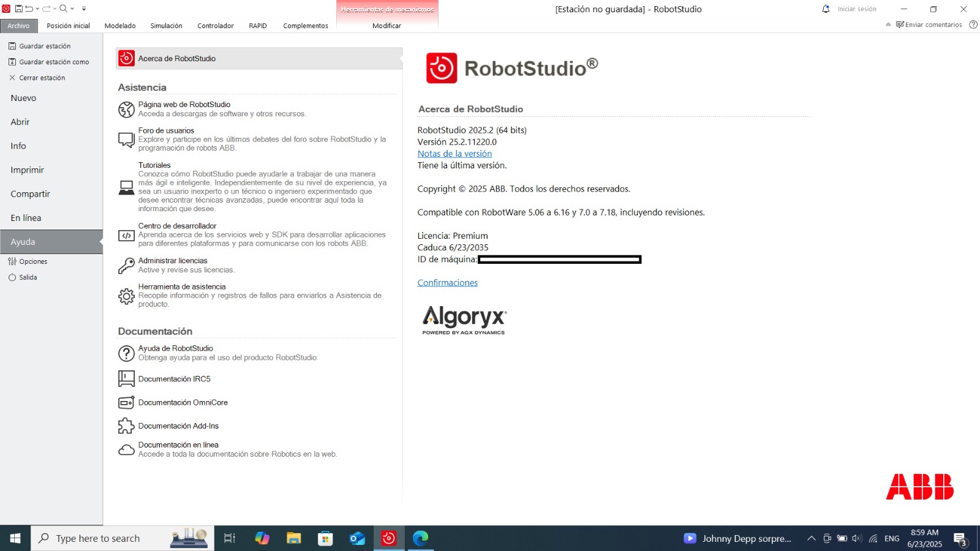980x551 pixels.
Task: Collapse the ribbon with small arrow icon
Action: (888, 24)
